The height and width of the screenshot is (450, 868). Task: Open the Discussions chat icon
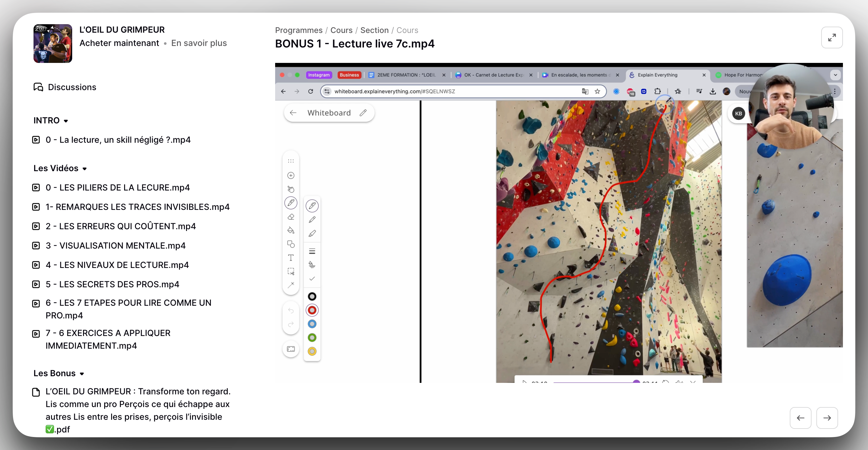[x=38, y=87]
